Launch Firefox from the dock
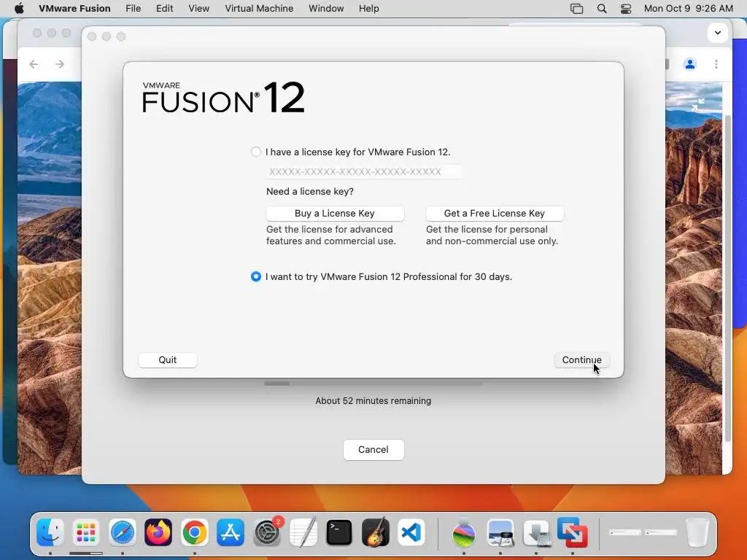Screen dimensions: 747x560 click(158, 532)
